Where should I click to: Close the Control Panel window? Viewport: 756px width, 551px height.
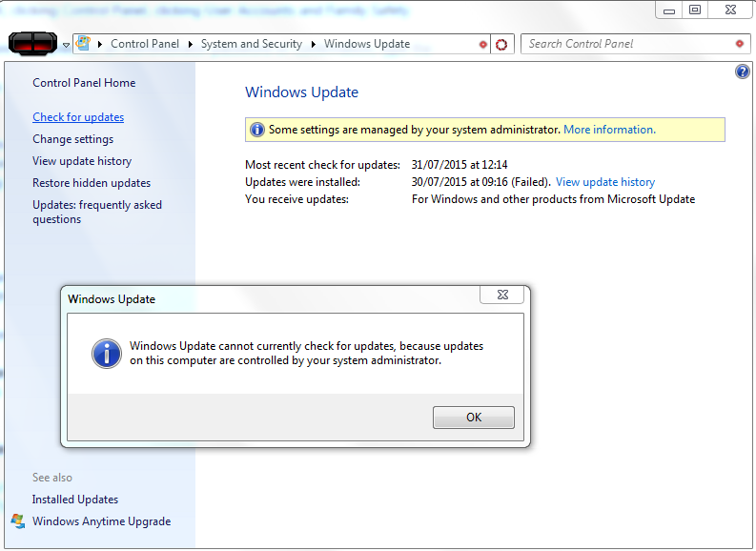[730, 10]
